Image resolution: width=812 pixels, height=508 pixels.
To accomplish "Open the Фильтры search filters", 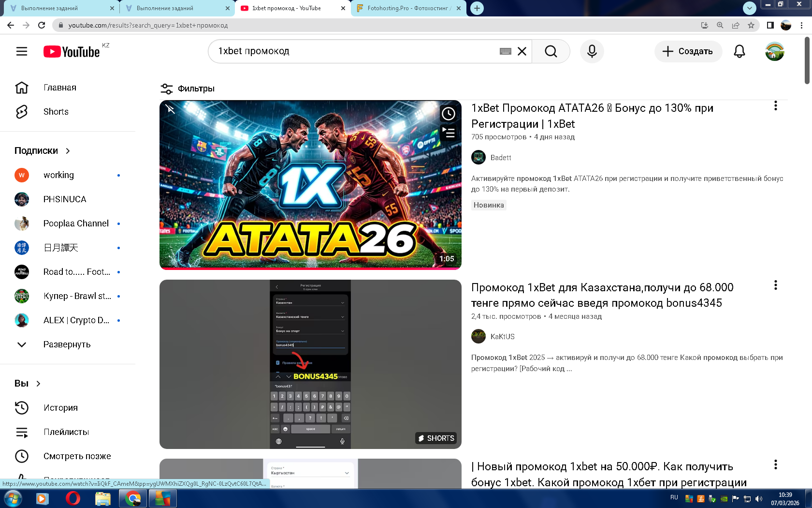I will pyautogui.click(x=188, y=89).
